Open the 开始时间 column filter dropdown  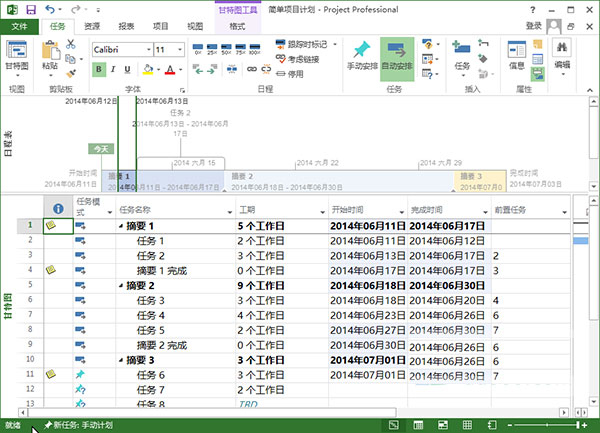click(x=401, y=212)
